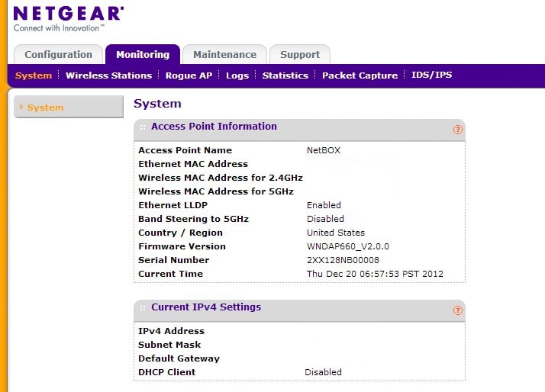This screenshot has height=392, width=545.
Task: Click grip icon beside Current IPv4 Settings
Action: 143,308
